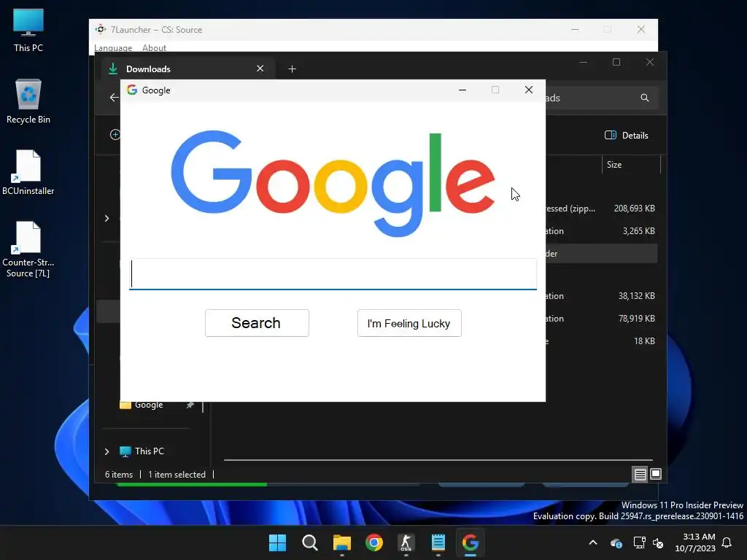Expand the collapsed navigation pane chevron above
Viewport: 747px width, 560px height.
tap(107, 218)
